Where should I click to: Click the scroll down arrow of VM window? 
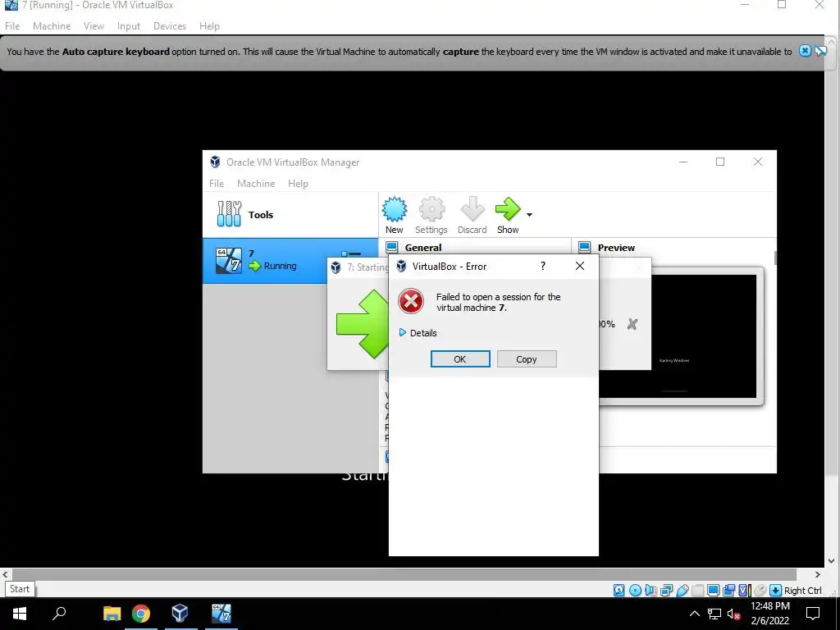tap(832, 561)
